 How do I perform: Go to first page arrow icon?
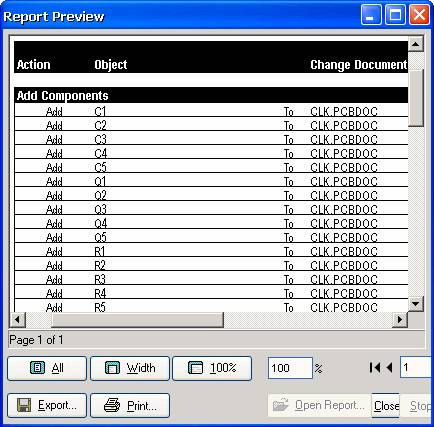pyautogui.click(x=375, y=368)
